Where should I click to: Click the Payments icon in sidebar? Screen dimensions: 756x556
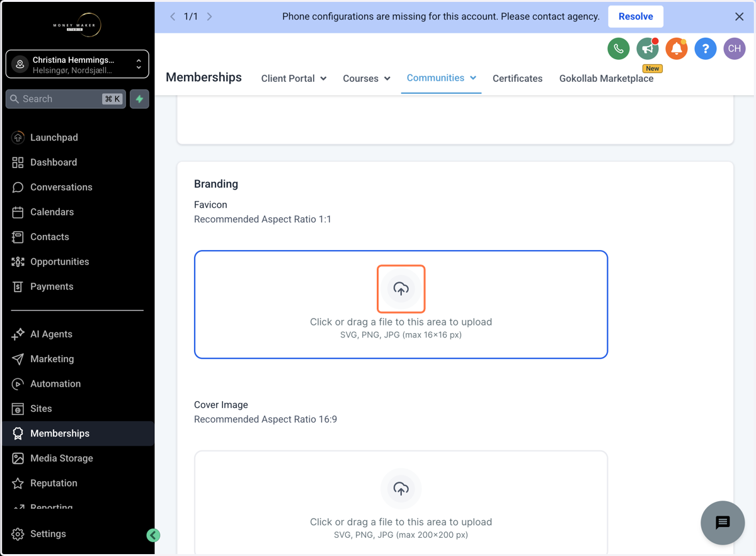tap(18, 287)
